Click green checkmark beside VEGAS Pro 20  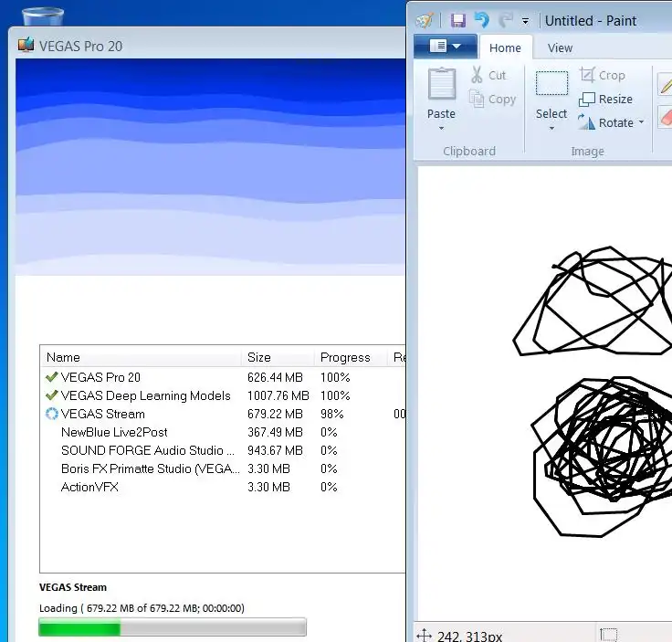(51, 377)
